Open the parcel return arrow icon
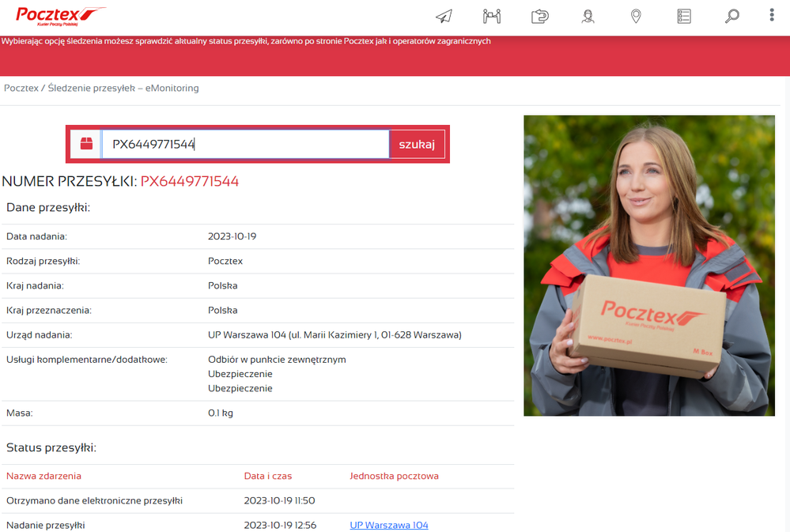790x532 pixels. pos(539,16)
